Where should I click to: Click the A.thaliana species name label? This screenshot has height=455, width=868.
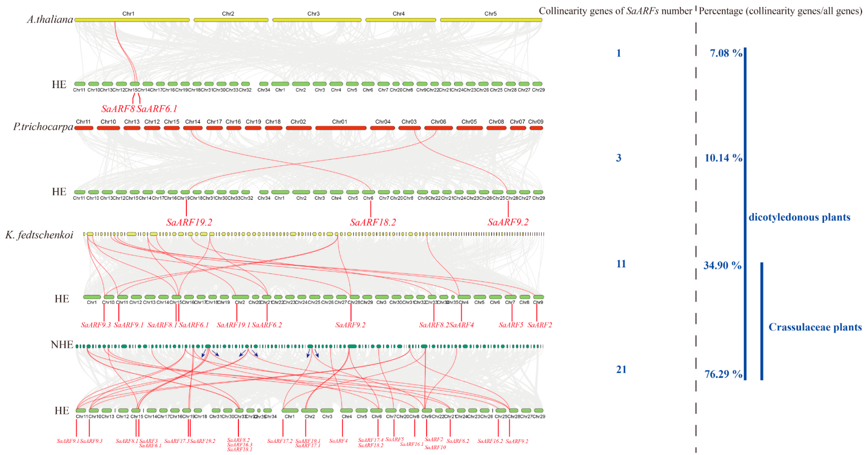point(50,20)
